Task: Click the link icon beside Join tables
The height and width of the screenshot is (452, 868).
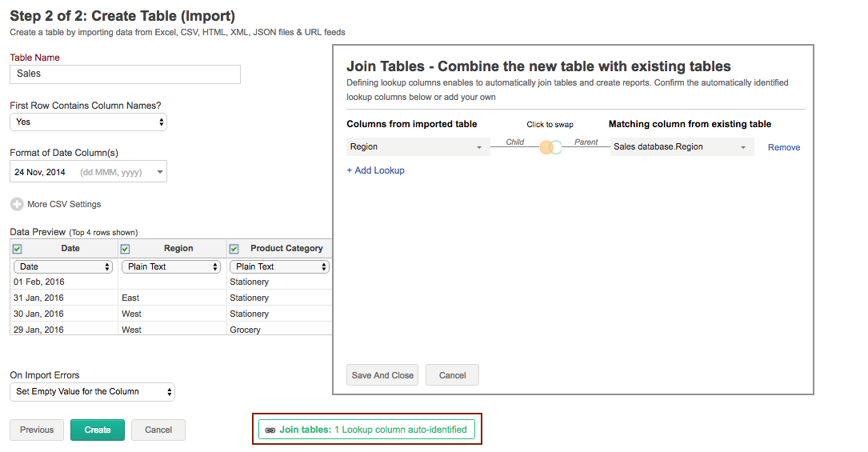Action: [x=270, y=430]
